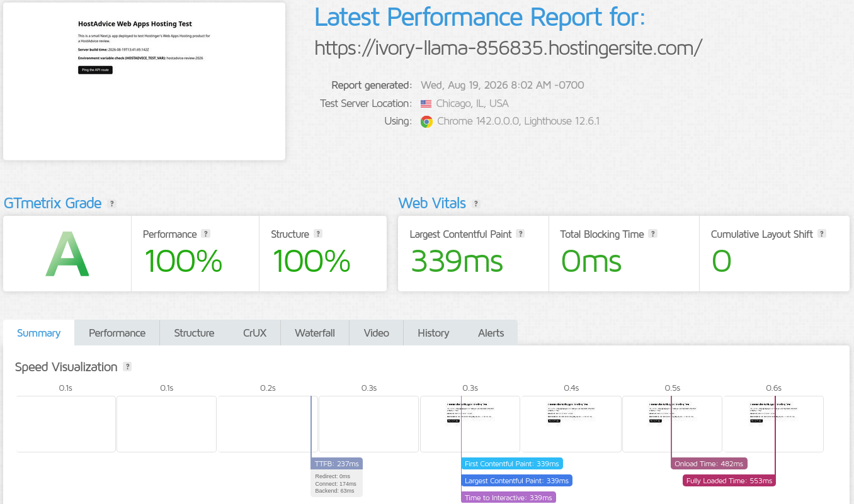Click the Speed Visualization heading
The image size is (854, 504).
(66, 367)
